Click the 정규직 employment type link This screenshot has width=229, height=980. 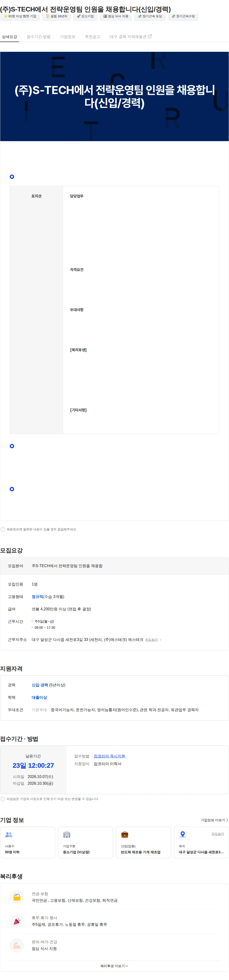[37, 597]
